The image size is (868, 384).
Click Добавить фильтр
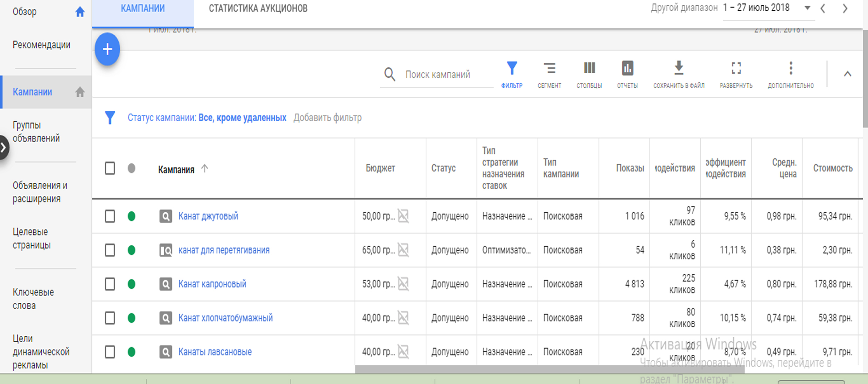click(327, 118)
